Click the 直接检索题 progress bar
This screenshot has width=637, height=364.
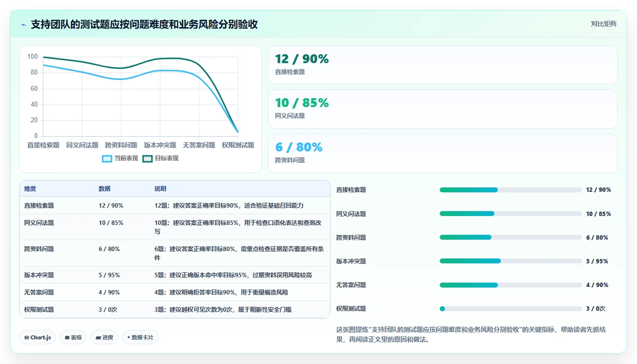(x=511, y=190)
